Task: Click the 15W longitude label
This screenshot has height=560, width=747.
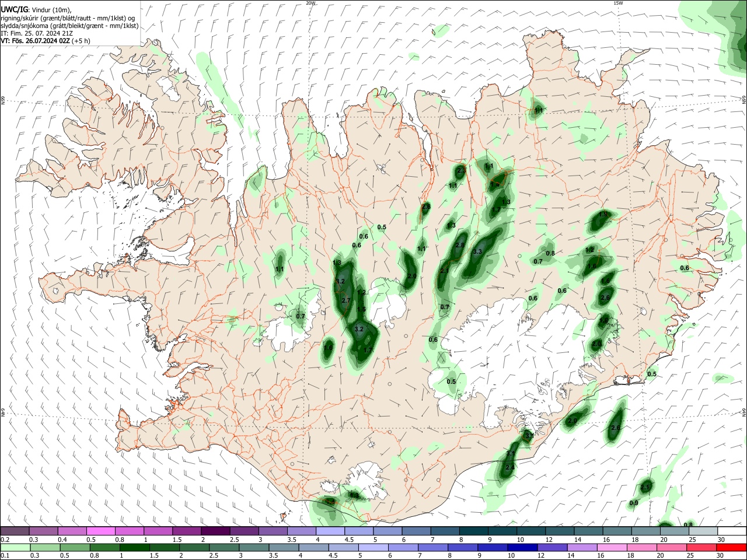Action: tap(618, 3)
